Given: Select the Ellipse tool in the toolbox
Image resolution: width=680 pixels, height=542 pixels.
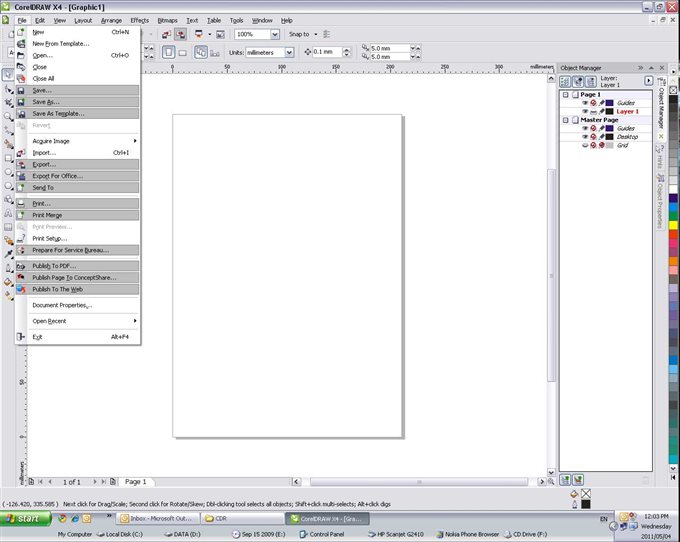Looking at the screenshot, I should coord(8,173).
